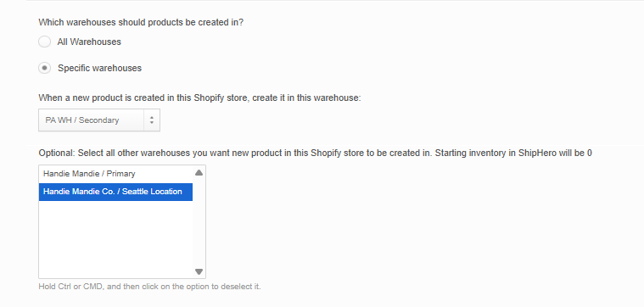Choose the Specific warehouses radio option

tap(44, 68)
